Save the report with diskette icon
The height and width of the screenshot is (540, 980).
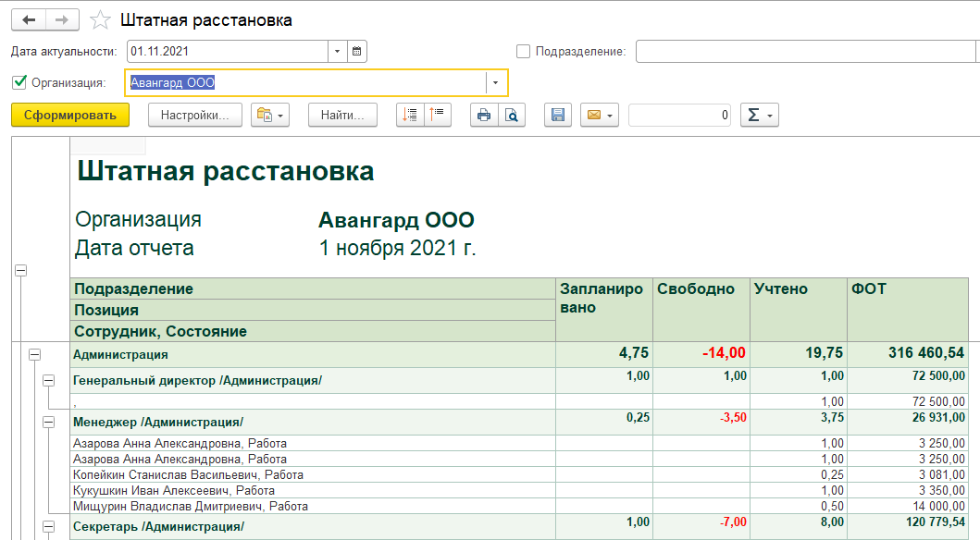point(557,116)
